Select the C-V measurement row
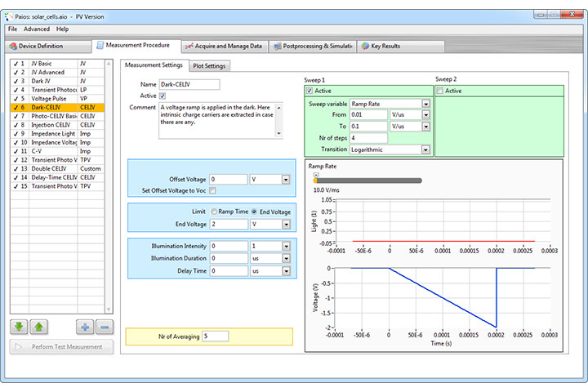 (x=57, y=151)
